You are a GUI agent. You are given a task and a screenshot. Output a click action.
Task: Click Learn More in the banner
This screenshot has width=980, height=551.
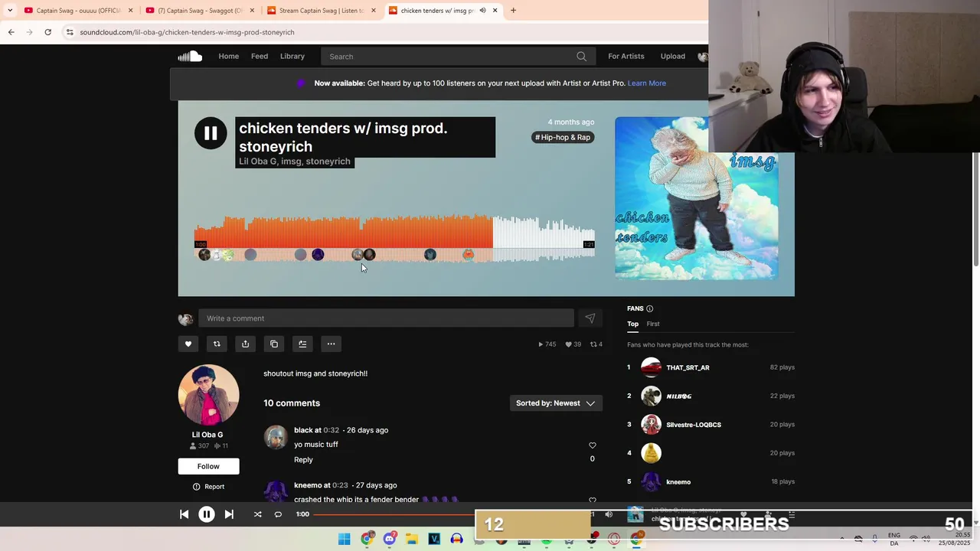pos(647,83)
